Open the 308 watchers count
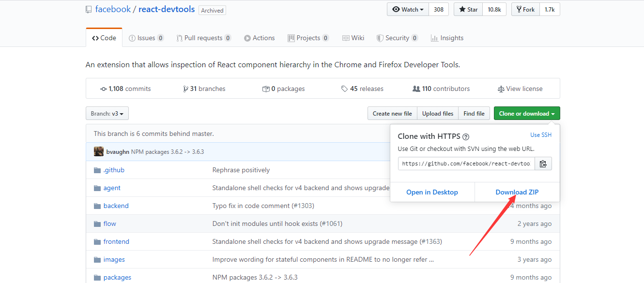The width and height of the screenshot is (644, 283). [439, 9]
